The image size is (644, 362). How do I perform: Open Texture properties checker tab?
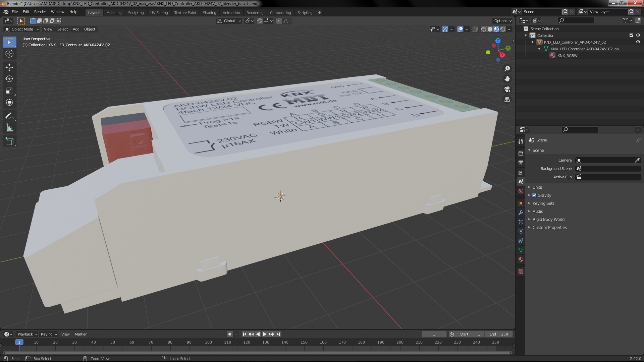521,271
